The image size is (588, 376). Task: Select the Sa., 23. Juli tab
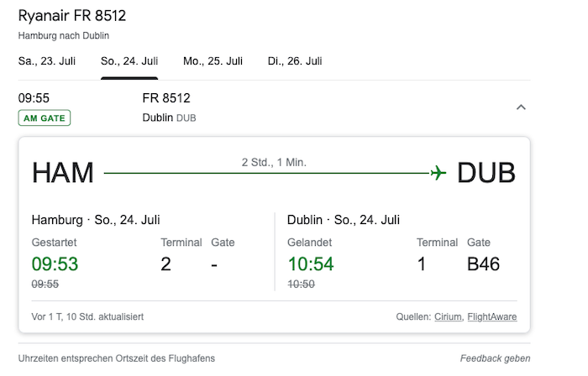click(47, 61)
